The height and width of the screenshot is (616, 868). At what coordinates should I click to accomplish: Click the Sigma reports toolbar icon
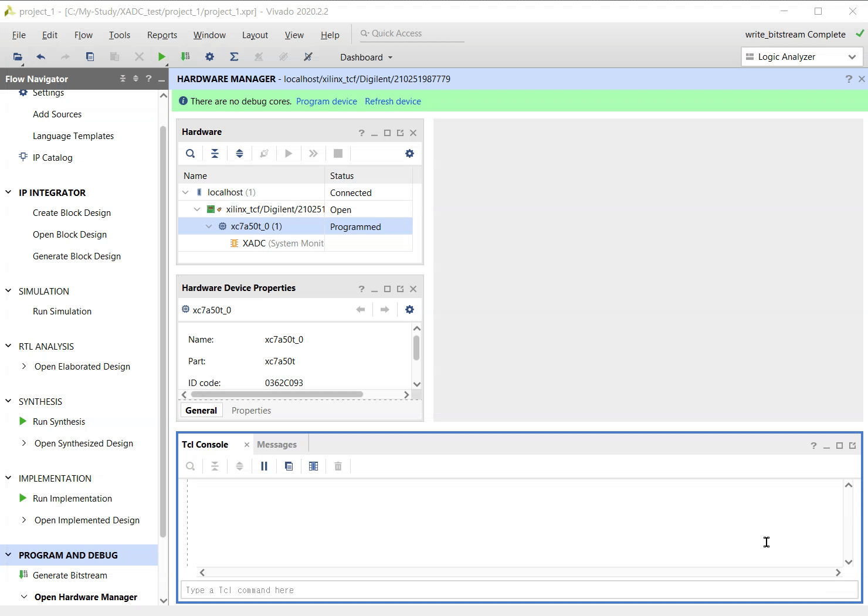(x=234, y=57)
